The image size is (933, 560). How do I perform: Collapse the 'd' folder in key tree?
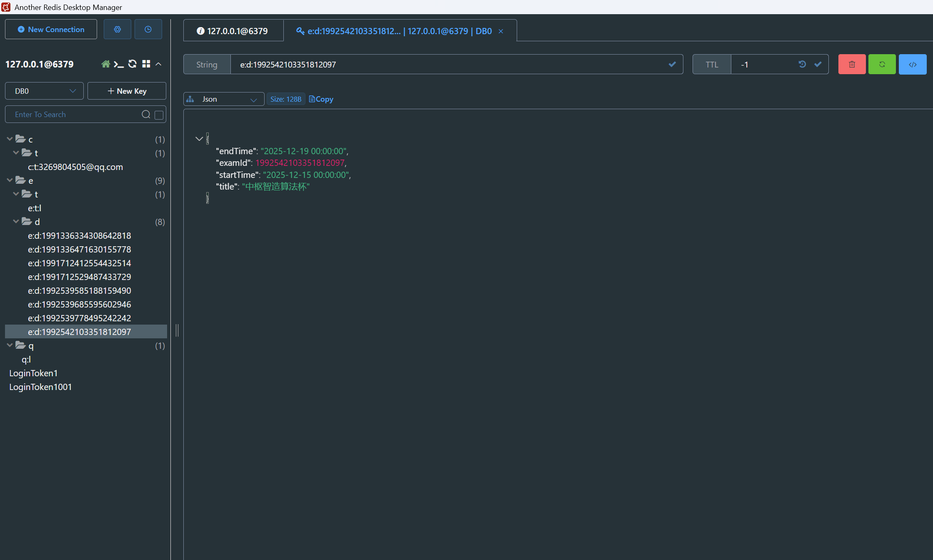(x=16, y=222)
